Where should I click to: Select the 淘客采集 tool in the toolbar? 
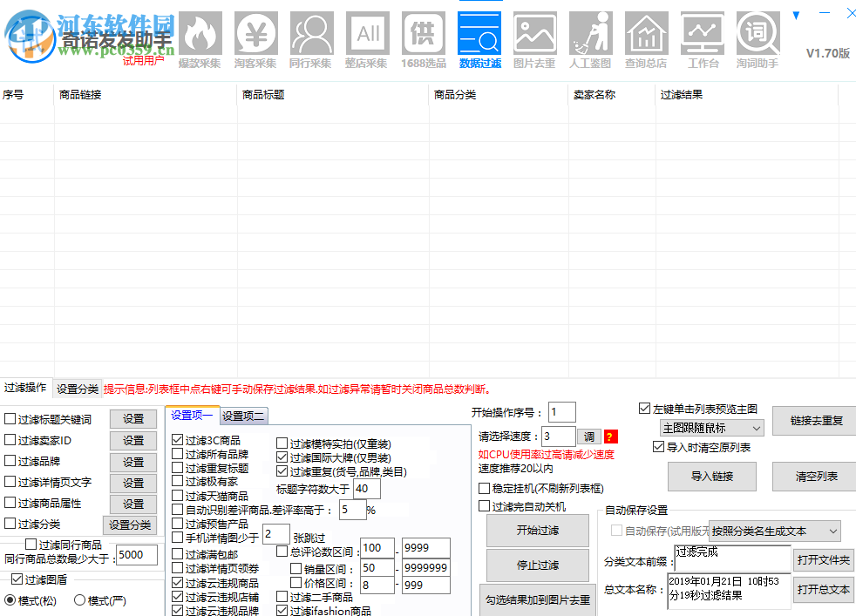(x=255, y=33)
